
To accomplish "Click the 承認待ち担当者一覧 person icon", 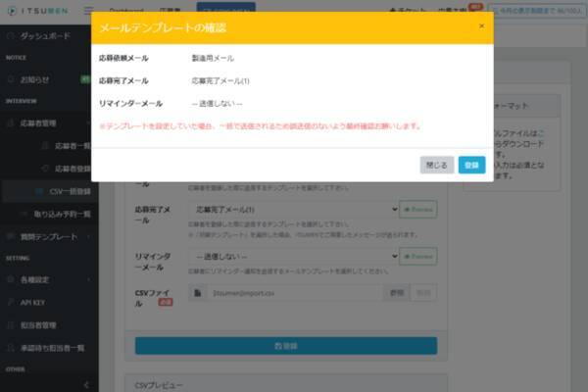I will (x=11, y=348).
